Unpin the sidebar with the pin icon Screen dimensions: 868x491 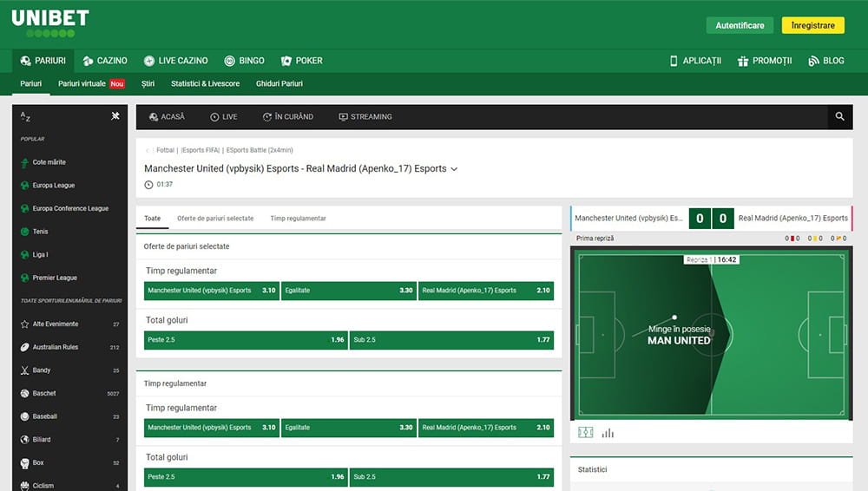(x=115, y=115)
